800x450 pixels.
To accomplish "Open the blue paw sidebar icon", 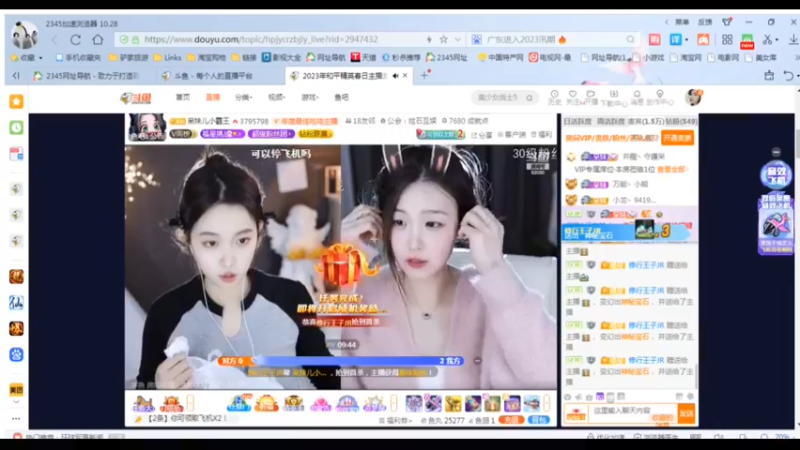I will tap(16, 355).
